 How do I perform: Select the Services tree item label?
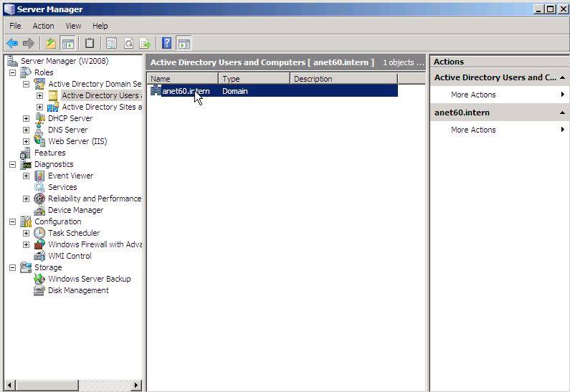62,187
